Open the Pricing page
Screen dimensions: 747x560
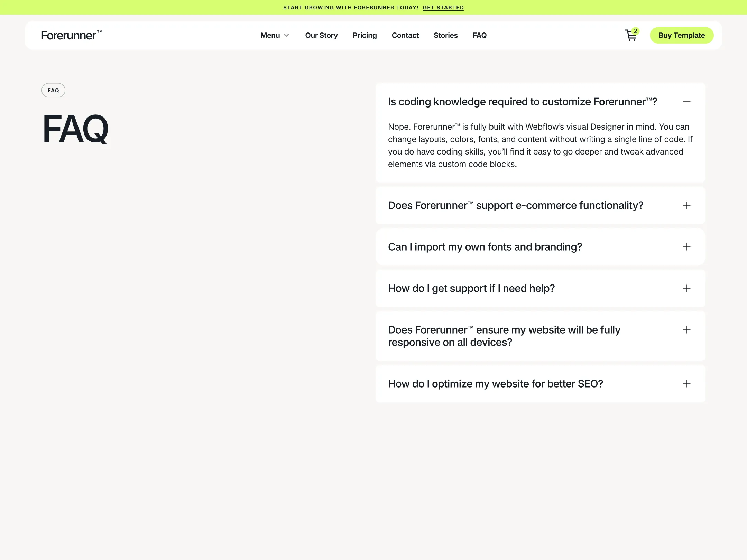coord(365,35)
